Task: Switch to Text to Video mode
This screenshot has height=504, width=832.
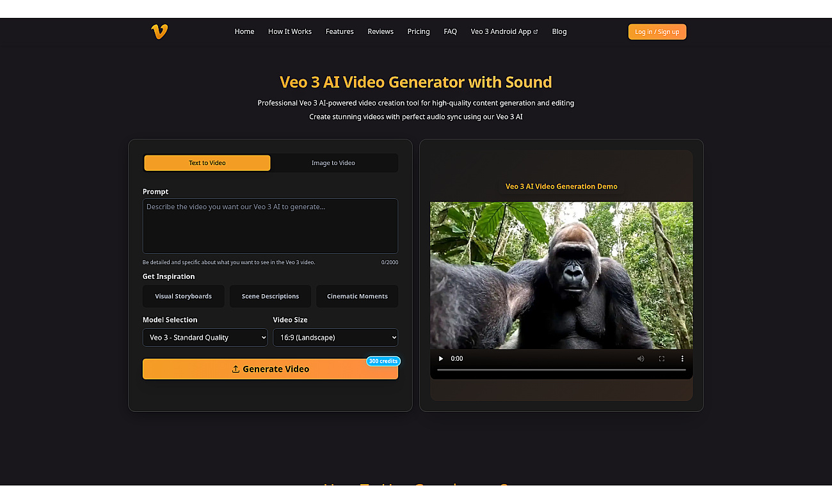Action: (x=207, y=163)
